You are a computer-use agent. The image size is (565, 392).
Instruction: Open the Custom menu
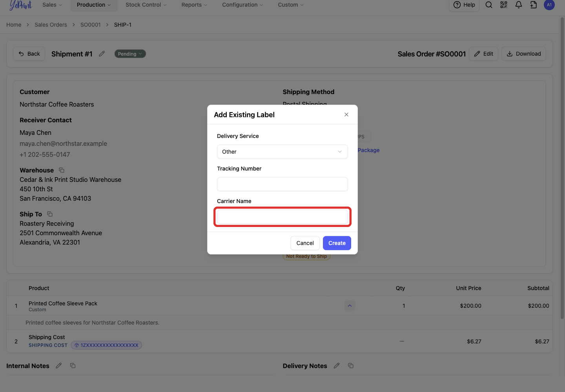tap(291, 5)
